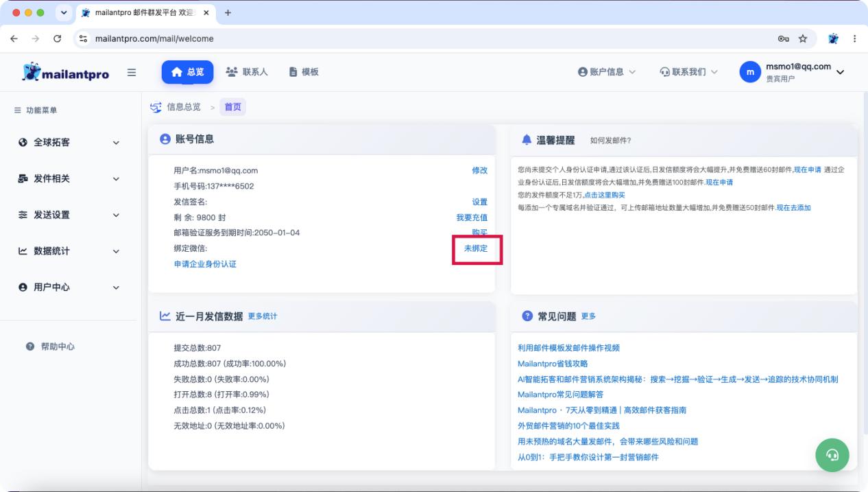Click the green customer service headset button
868x492 pixels.
[832, 454]
